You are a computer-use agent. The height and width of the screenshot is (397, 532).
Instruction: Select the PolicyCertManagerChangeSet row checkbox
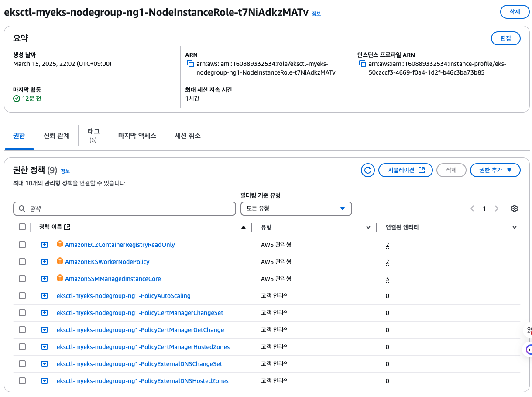click(x=22, y=313)
